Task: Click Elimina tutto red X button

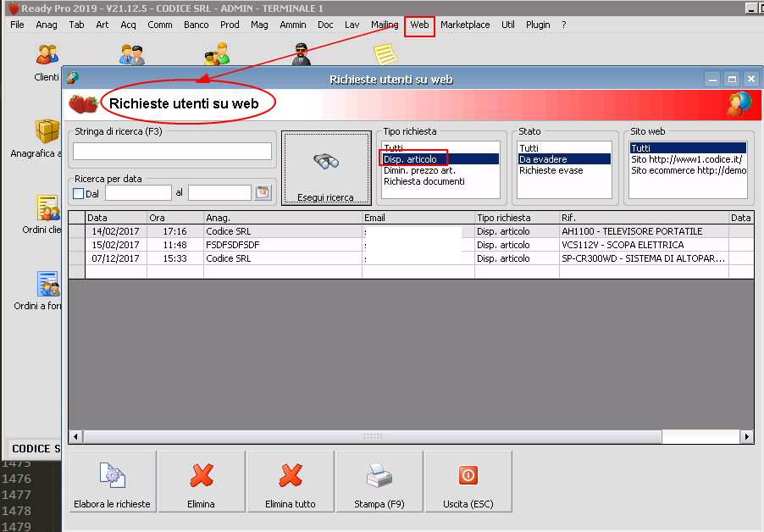Action: pos(290,482)
